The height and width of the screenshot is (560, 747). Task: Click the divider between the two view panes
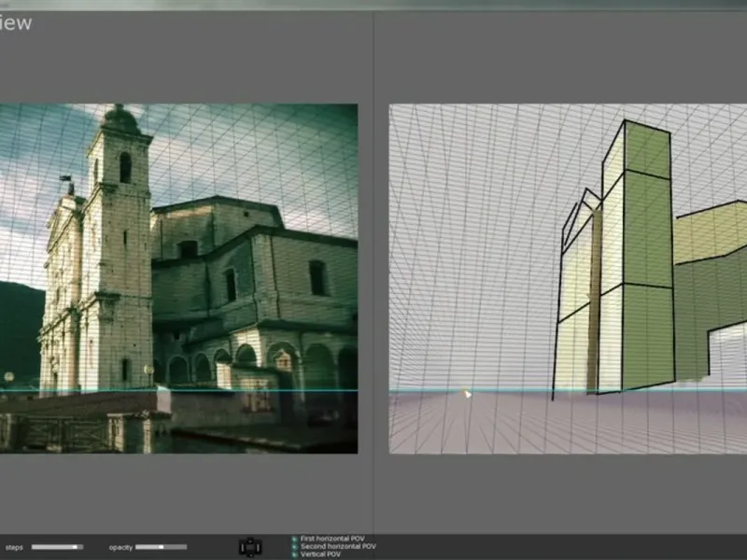(x=373, y=280)
